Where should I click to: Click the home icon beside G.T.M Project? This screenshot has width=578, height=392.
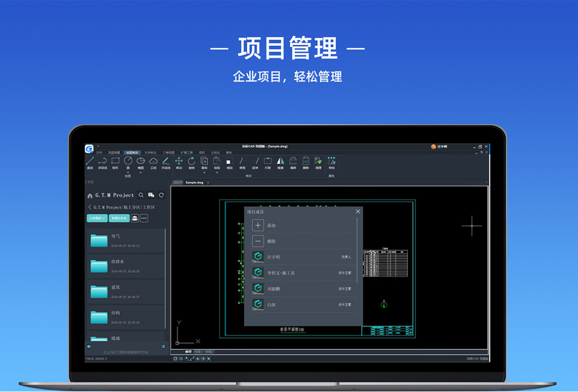(90, 195)
